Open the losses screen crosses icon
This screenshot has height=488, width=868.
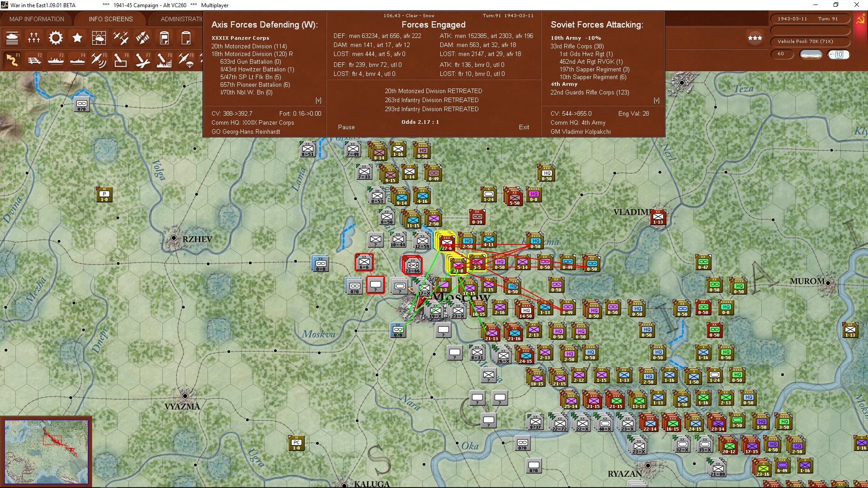(34, 38)
